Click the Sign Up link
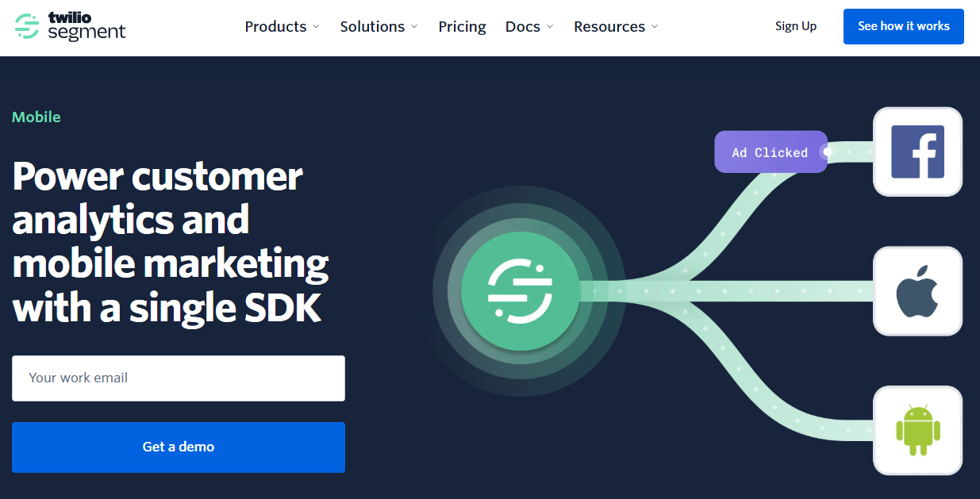The image size is (980, 499). pyautogui.click(x=796, y=26)
